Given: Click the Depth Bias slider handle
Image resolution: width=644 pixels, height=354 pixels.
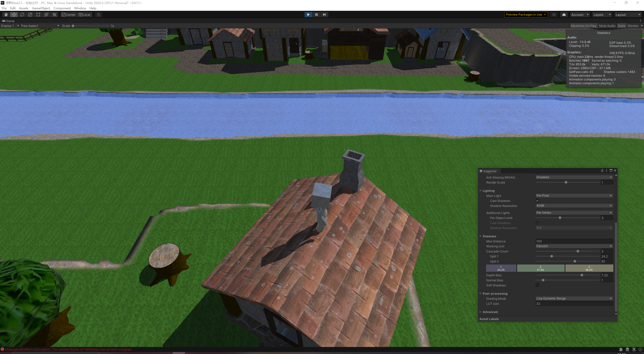Looking at the screenshot, I should pos(582,275).
